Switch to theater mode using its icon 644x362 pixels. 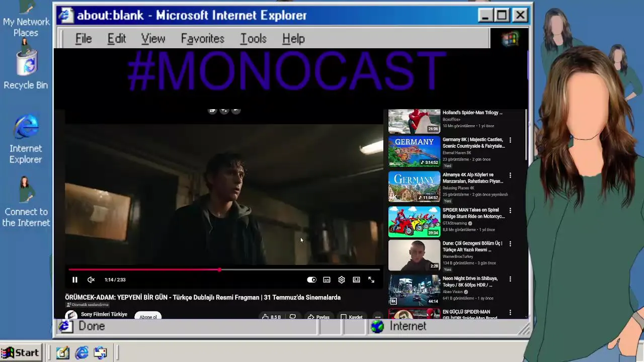[356, 280]
